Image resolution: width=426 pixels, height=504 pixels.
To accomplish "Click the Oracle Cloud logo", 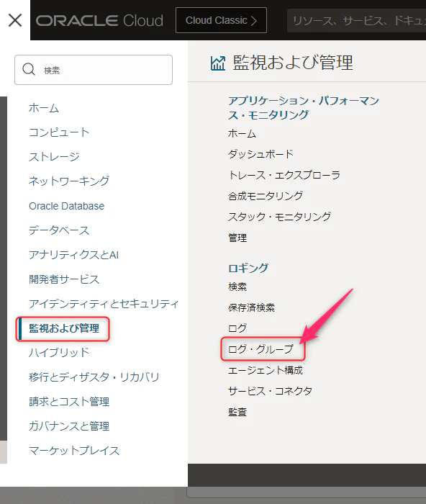I will (99, 21).
